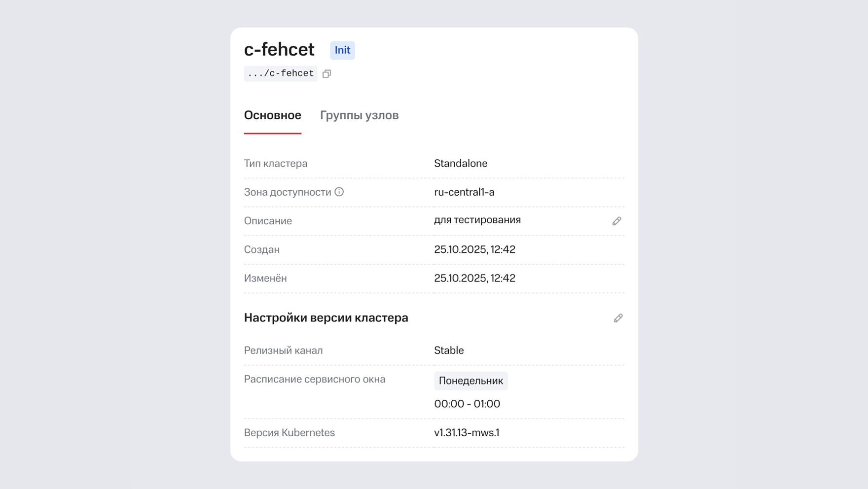Click the Релизный канал label
Image resolution: width=868 pixels, height=489 pixels.
pyautogui.click(x=283, y=350)
